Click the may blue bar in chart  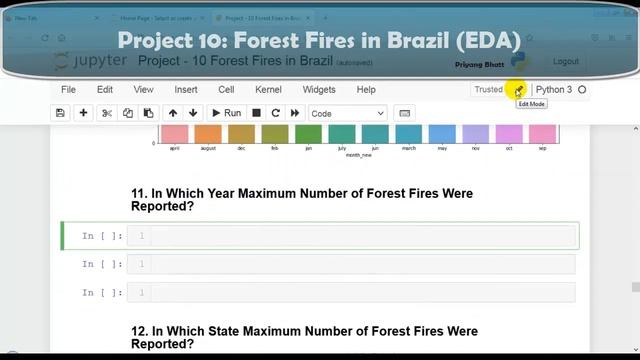[442, 134]
